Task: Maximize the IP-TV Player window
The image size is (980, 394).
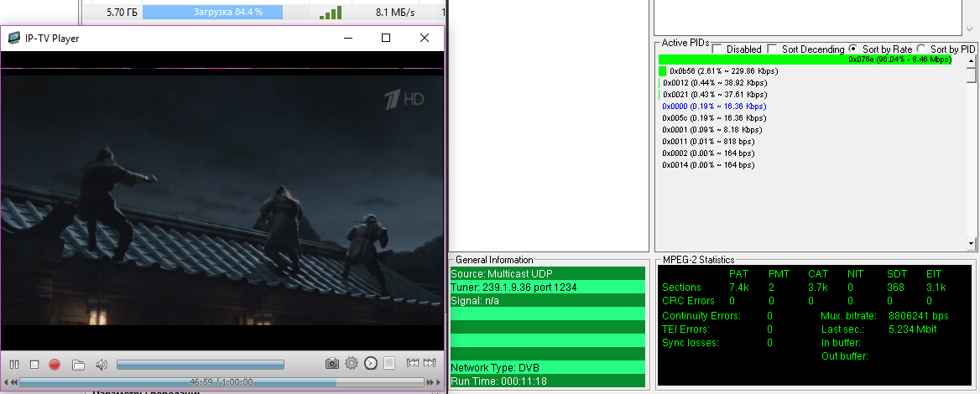Action: (x=386, y=38)
